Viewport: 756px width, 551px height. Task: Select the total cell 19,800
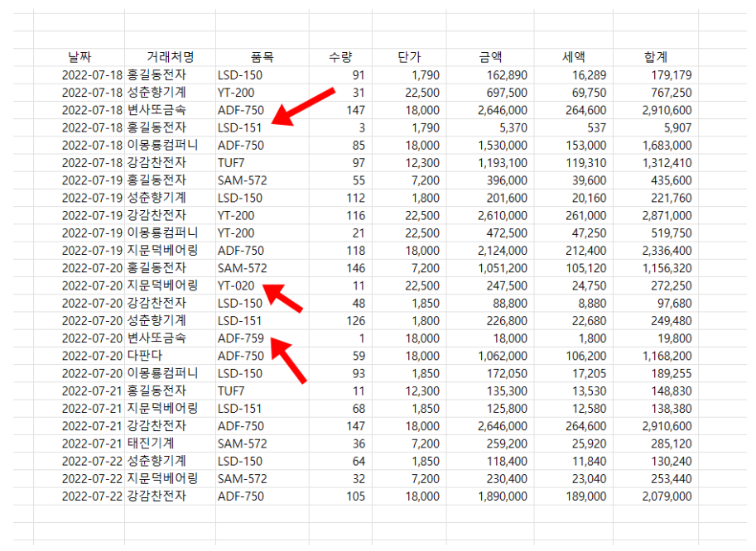click(656, 338)
